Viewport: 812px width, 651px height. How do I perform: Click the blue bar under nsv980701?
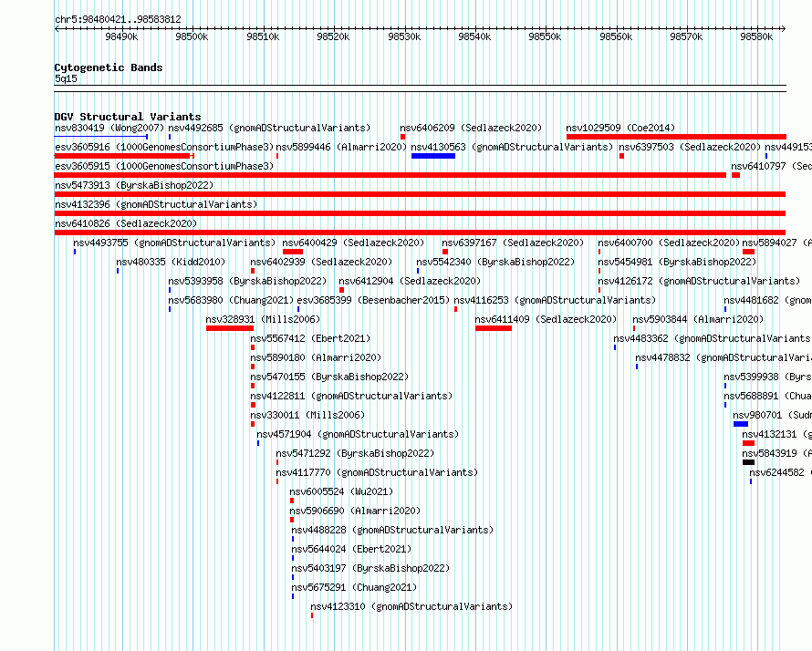741,424
